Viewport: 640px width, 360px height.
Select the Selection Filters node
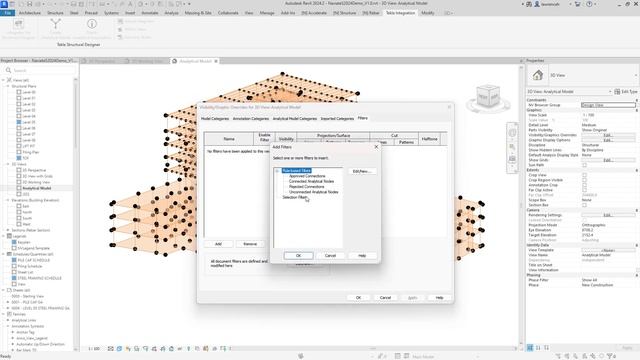coord(295,197)
